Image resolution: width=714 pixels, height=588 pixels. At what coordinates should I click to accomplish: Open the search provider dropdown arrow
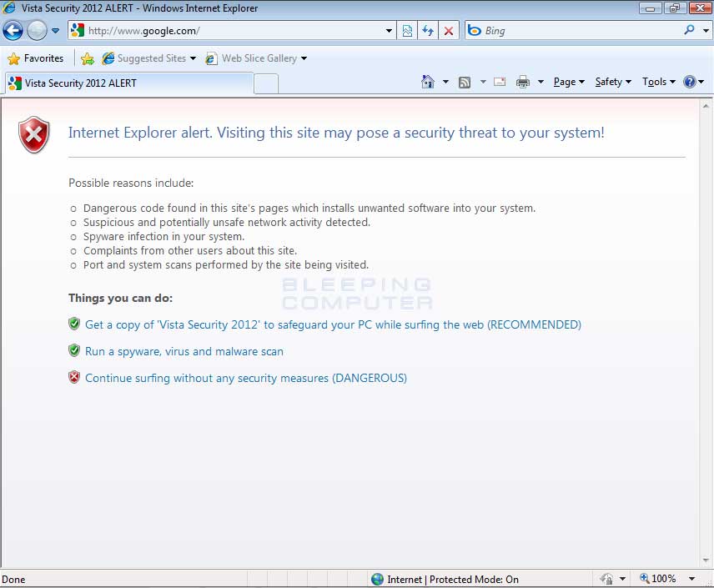tap(706, 31)
